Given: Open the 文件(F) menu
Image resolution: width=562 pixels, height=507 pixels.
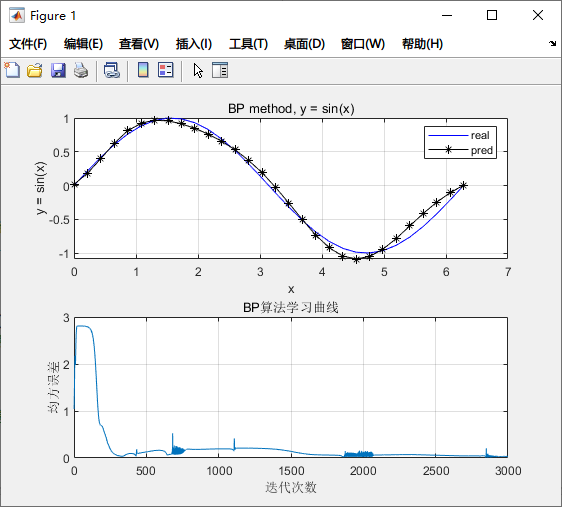Looking at the screenshot, I should pos(28,44).
